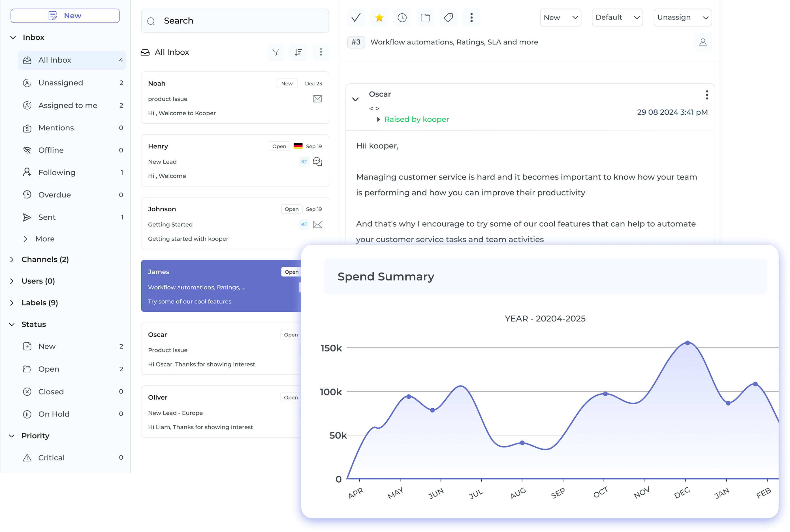The height and width of the screenshot is (532, 790).
Task: Open the filter icon beside All Inbox
Action: coord(276,52)
